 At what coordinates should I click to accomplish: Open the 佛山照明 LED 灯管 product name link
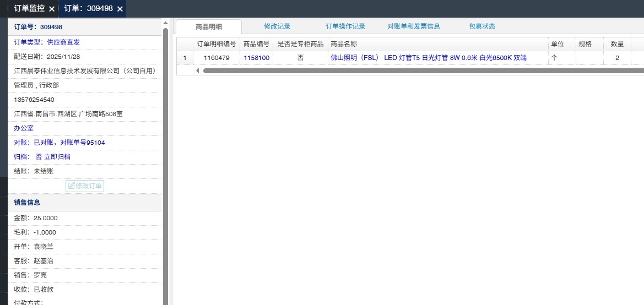(428, 58)
